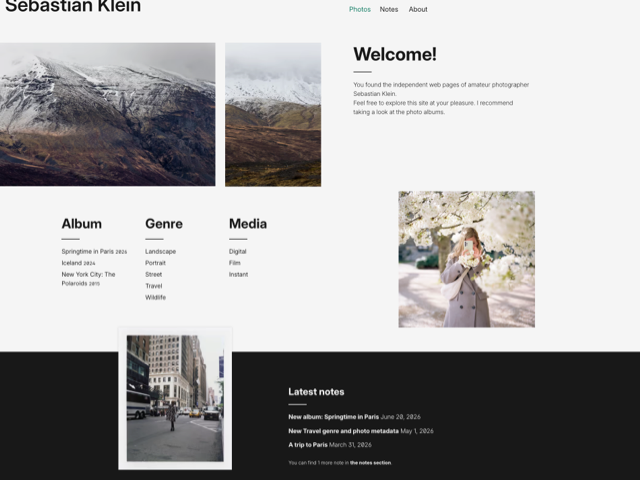Read note New Travel genre and photo metadata
640x480 pixels.
(x=344, y=431)
